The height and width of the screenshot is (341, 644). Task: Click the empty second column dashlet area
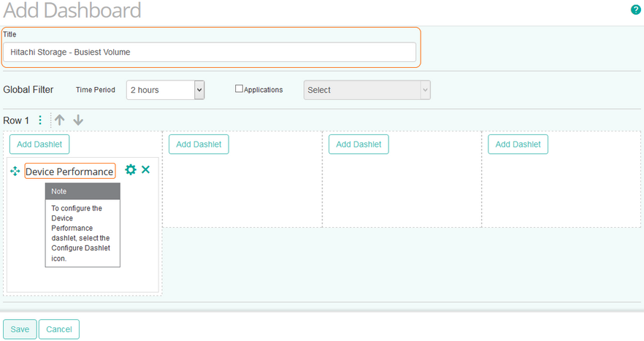242,190
